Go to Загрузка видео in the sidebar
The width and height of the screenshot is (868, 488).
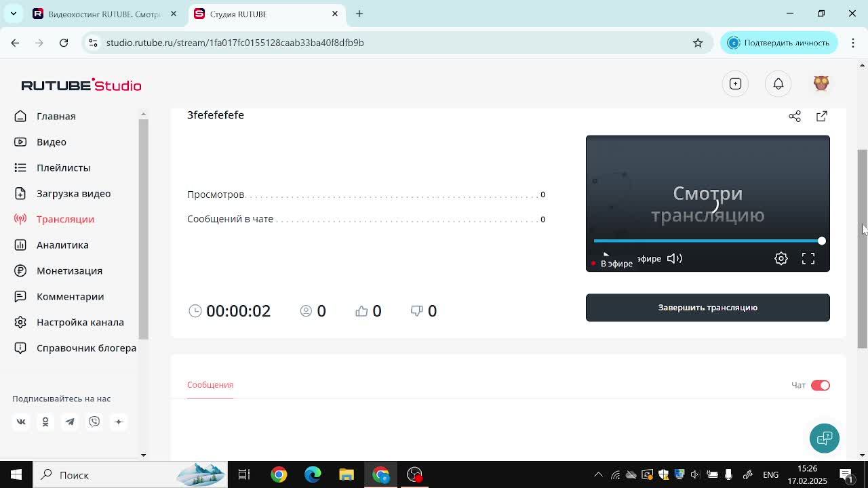click(x=73, y=193)
